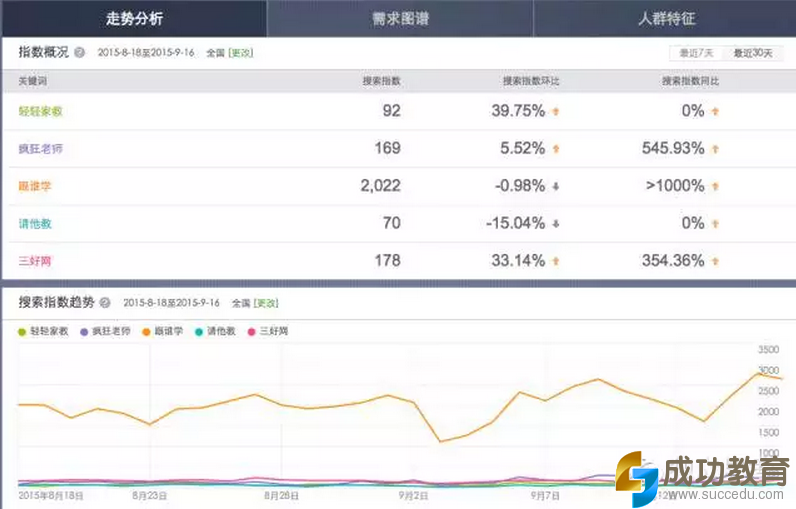This screenshot has width=796, height=509.
Task: Select the 最近7天 time range button
Action: pos(697,53)
